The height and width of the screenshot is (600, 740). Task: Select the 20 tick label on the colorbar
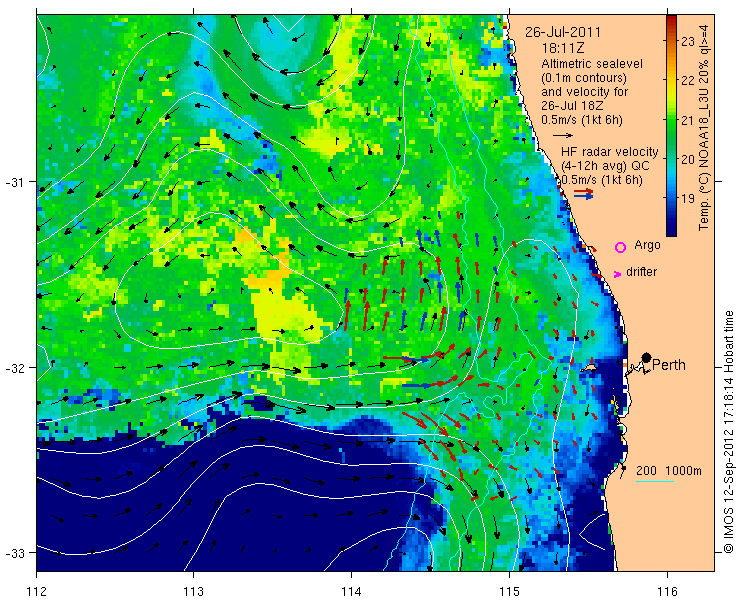tap(688, 159)
